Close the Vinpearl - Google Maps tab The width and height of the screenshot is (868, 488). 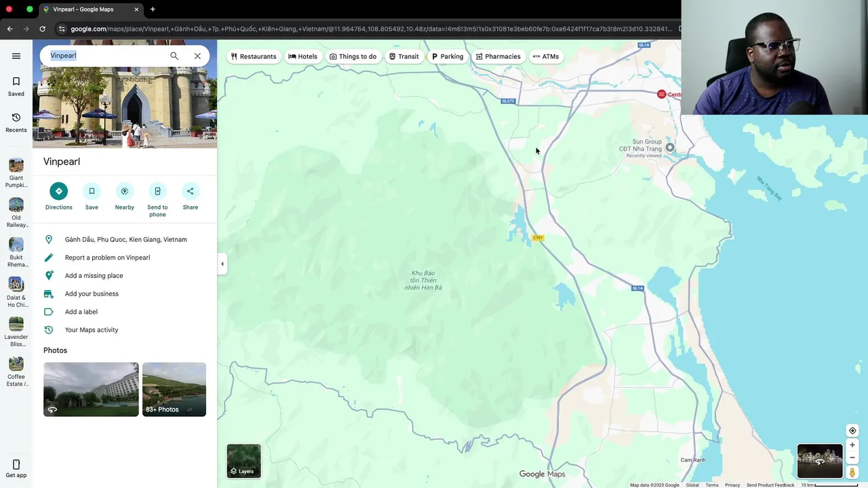(x=136, y=9)
